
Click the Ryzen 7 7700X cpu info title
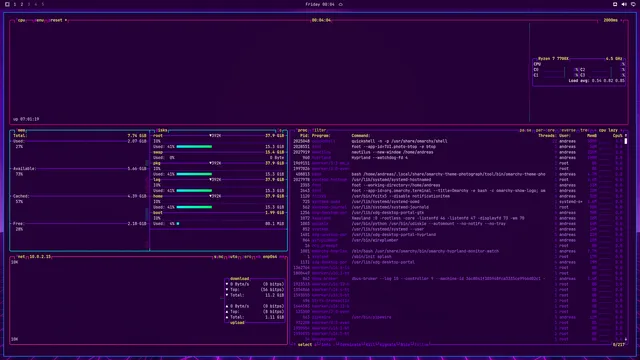pyautogui.click(x=553, y=59)
